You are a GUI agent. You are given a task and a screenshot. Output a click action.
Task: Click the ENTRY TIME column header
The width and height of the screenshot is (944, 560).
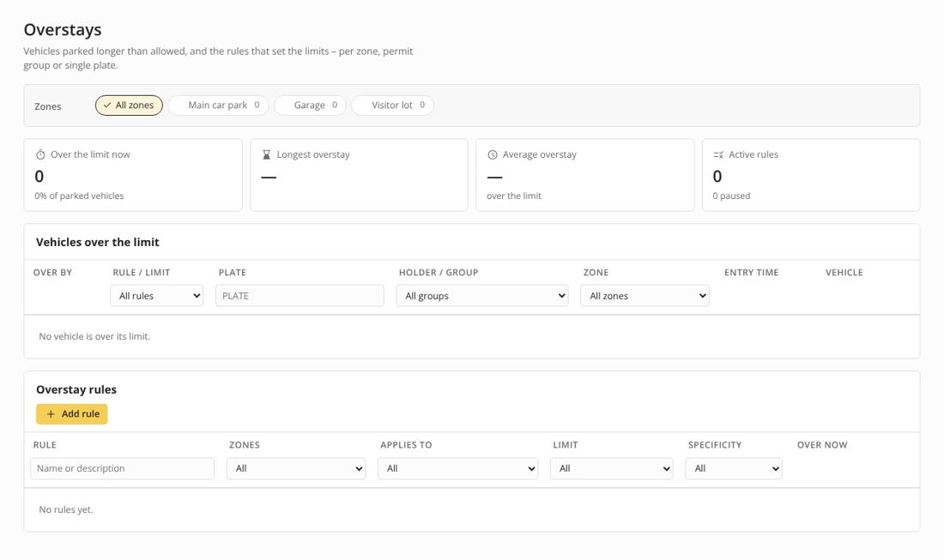click(x=752, y=273)
